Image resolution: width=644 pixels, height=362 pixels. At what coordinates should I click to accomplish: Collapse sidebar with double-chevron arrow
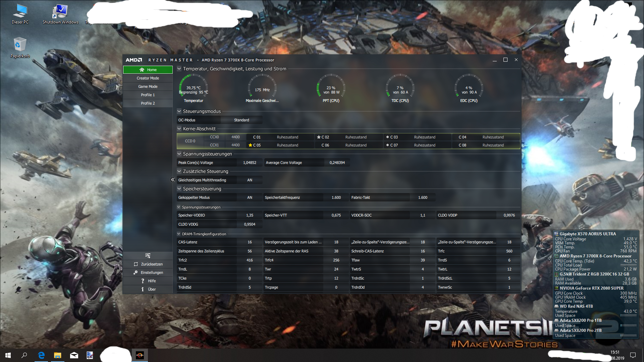click(173, 180)
